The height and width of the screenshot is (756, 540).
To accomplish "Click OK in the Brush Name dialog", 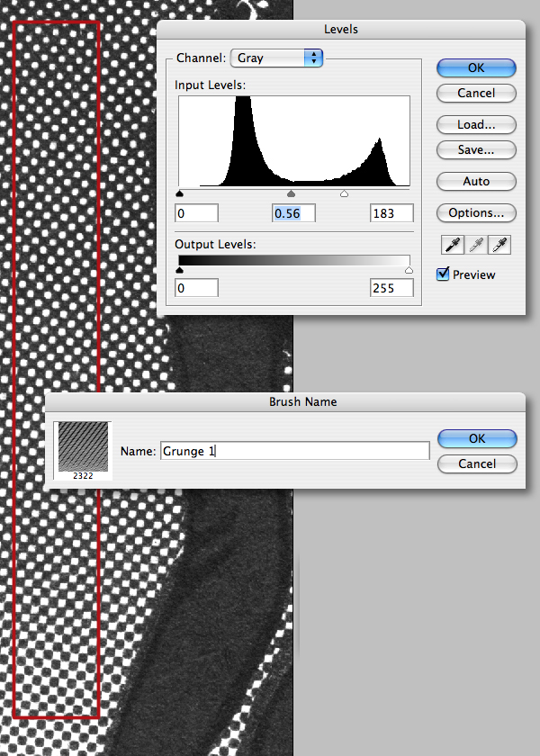I will (x=477, y=438).
